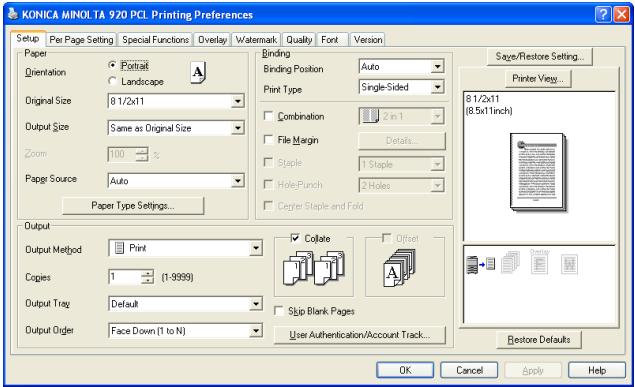
Task: Click the (1-9999) copies range text
Action: pos(177,277)
